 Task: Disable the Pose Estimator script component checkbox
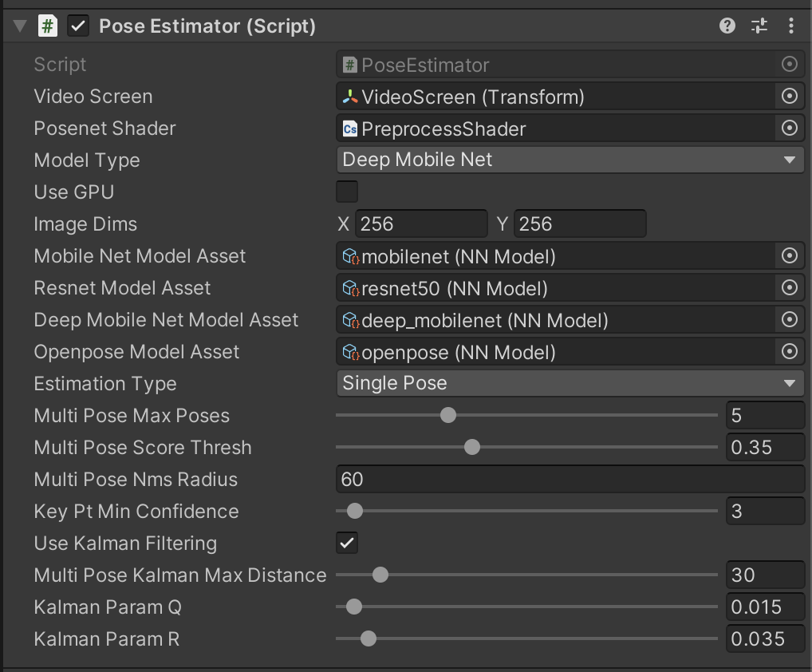click(78, 26)
